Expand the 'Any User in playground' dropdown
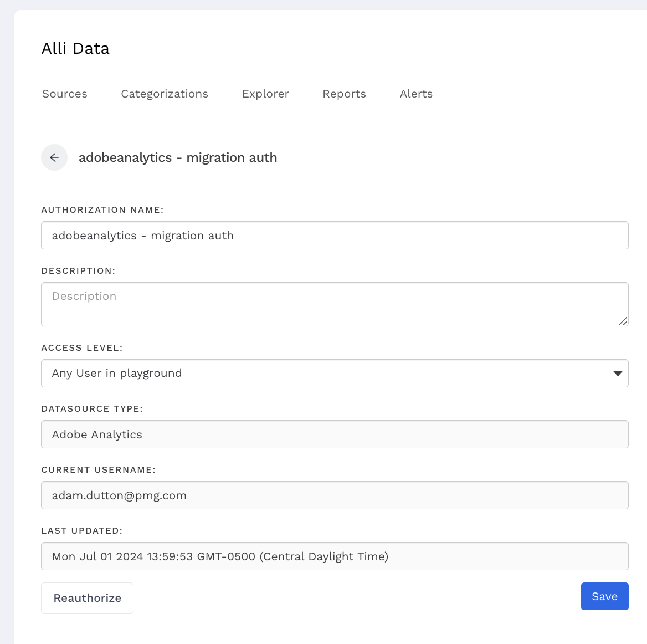Screen dimensions: 647x644 (327, 374)
